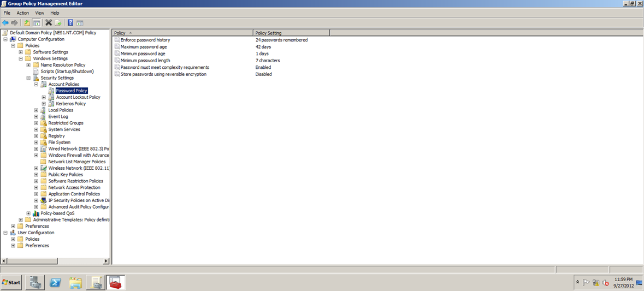The image size is (644, 291).
Task: Expand the Account Lockout Policy node
Action: point(44,97)
